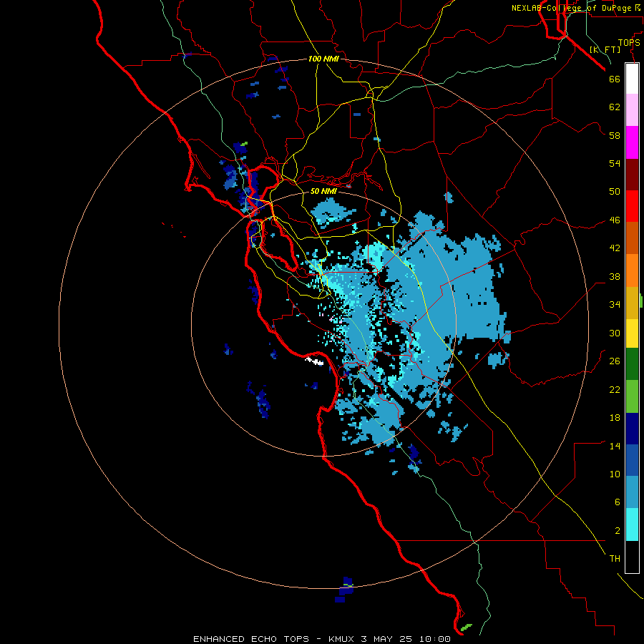This screenshot has width=644, height=644.
Task: Click the white echo patch off the coast
Action: click(x=315, y=361)
